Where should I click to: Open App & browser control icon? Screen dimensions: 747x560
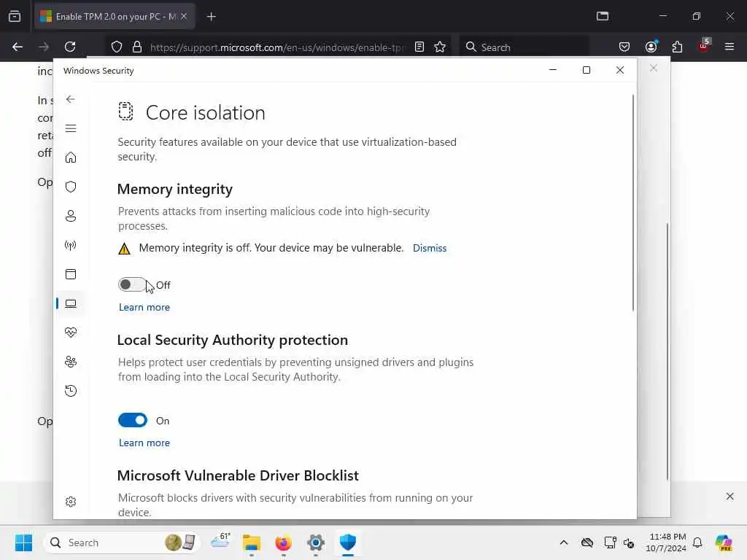pyautogui.click(x=71, y=274)
